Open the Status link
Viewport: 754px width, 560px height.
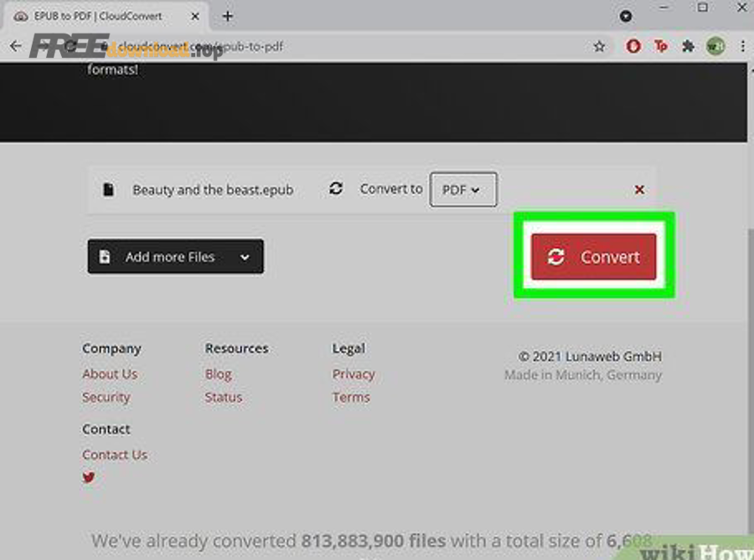pos(224,397)
